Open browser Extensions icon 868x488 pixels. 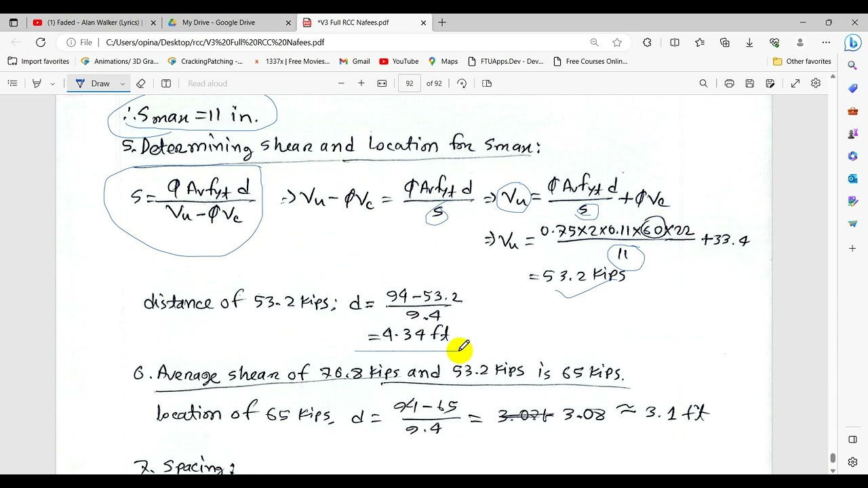point(647,42)
